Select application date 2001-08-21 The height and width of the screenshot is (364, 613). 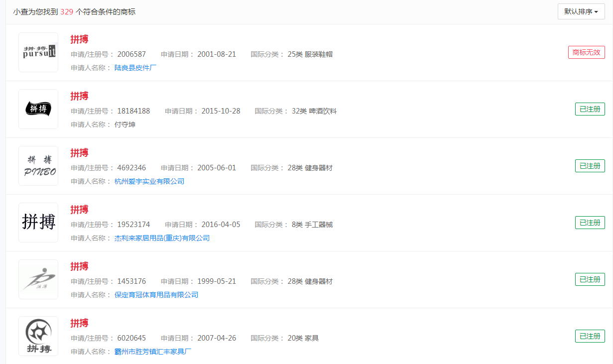click(217, 54)
